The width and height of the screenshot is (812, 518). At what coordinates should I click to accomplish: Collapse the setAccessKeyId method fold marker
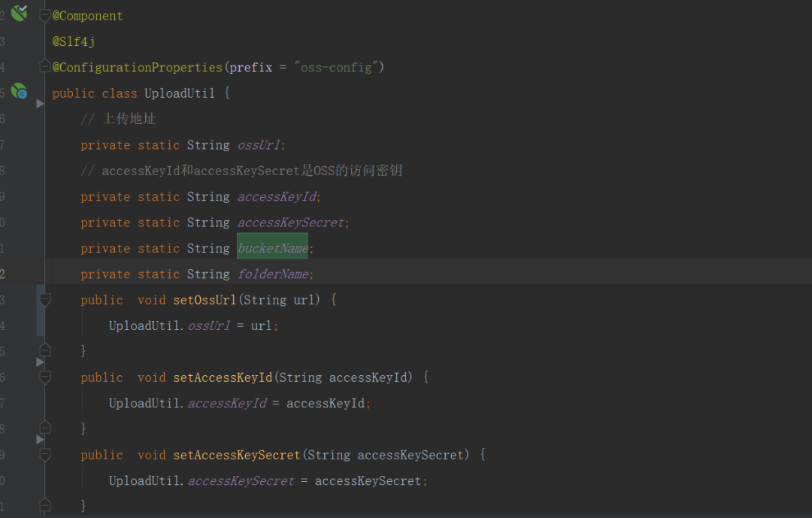point(45,377)
